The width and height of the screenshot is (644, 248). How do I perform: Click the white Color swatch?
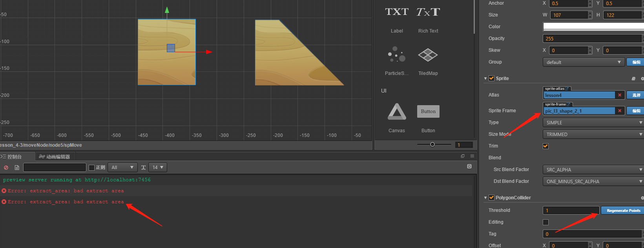593,27
